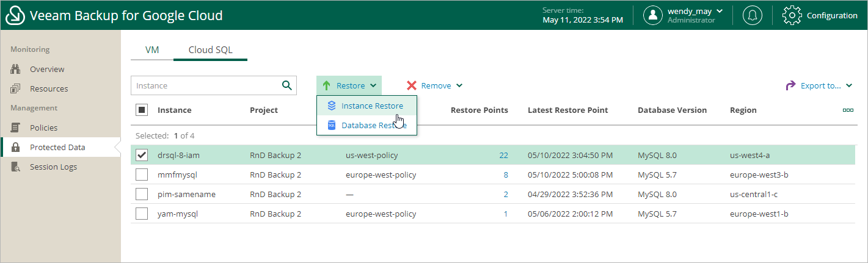Screen dimensions: 868x263
Task: Click the user avatar icon
Action: coord(653,15)
